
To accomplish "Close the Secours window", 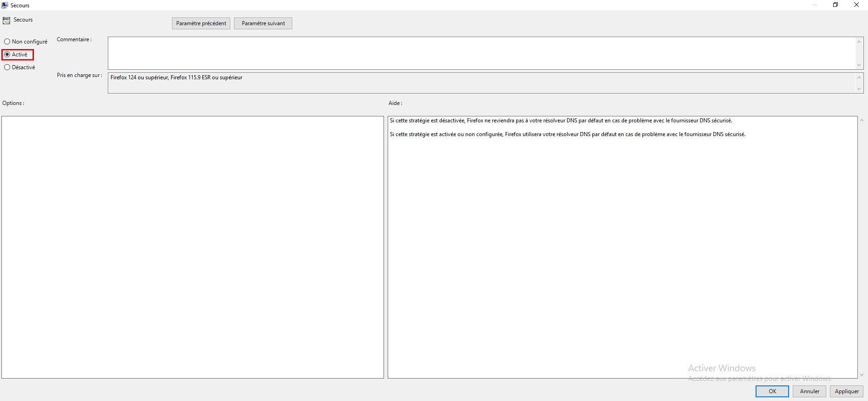I will [x=857, y=5].
